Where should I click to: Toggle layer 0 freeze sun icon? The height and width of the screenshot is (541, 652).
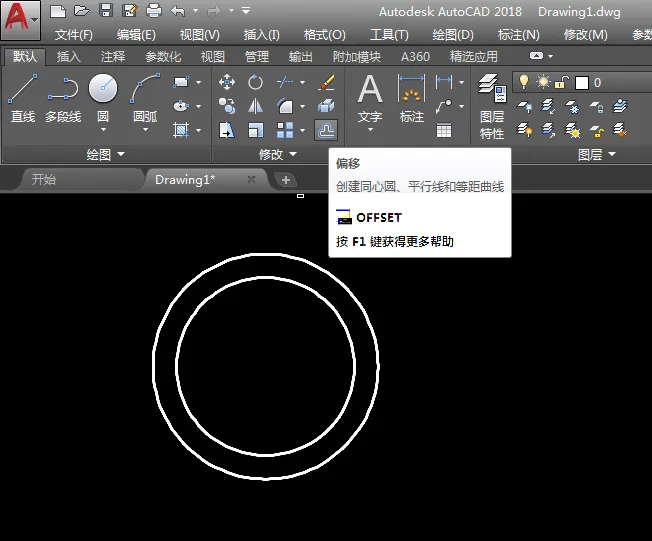point(543,82)
